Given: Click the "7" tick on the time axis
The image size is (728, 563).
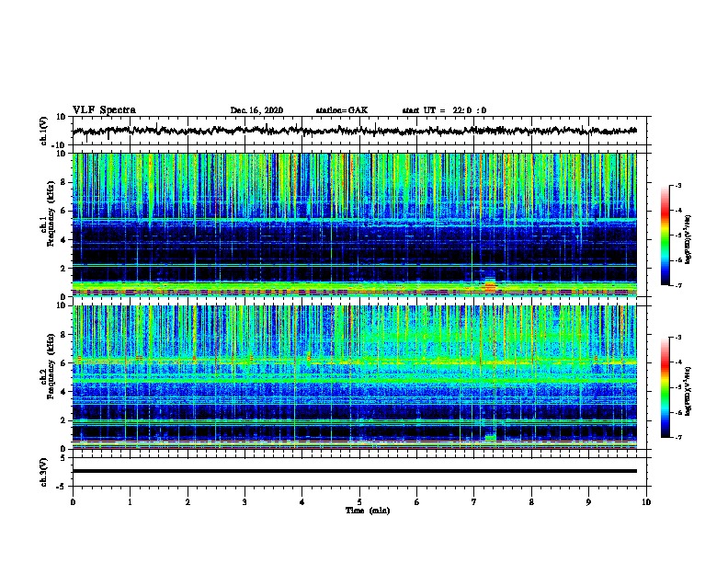Looking at the screenshot, I should tap(474, 502).
